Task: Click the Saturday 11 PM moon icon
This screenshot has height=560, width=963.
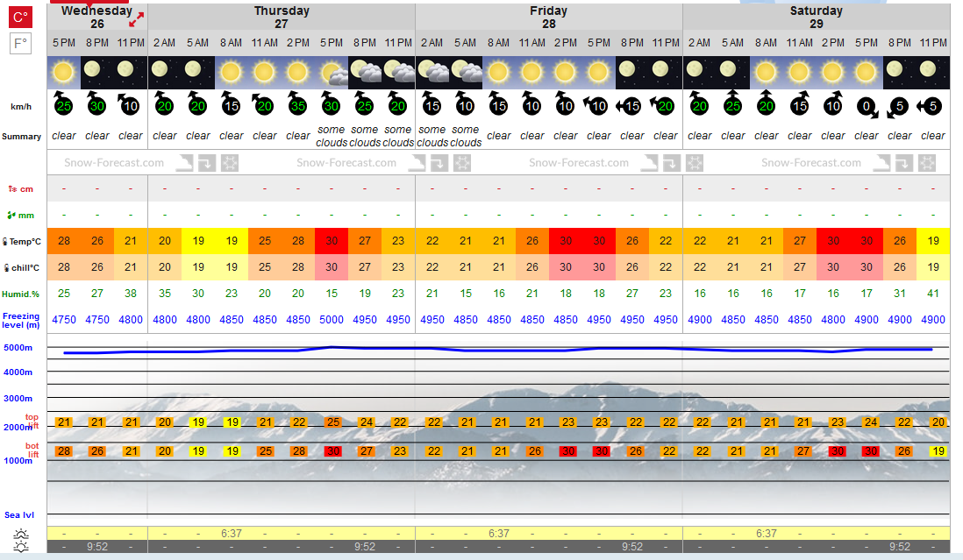Action: click(x=933, y=73)
